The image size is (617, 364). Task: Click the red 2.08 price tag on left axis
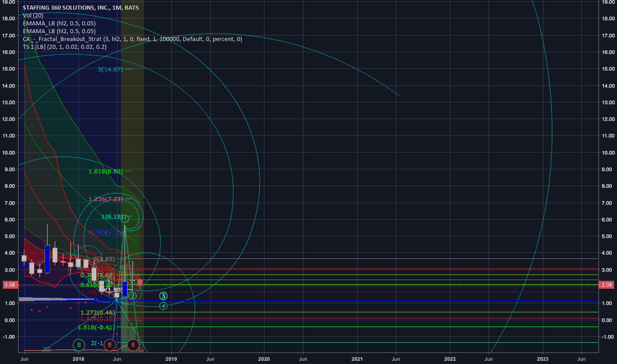tap(10, 285)
